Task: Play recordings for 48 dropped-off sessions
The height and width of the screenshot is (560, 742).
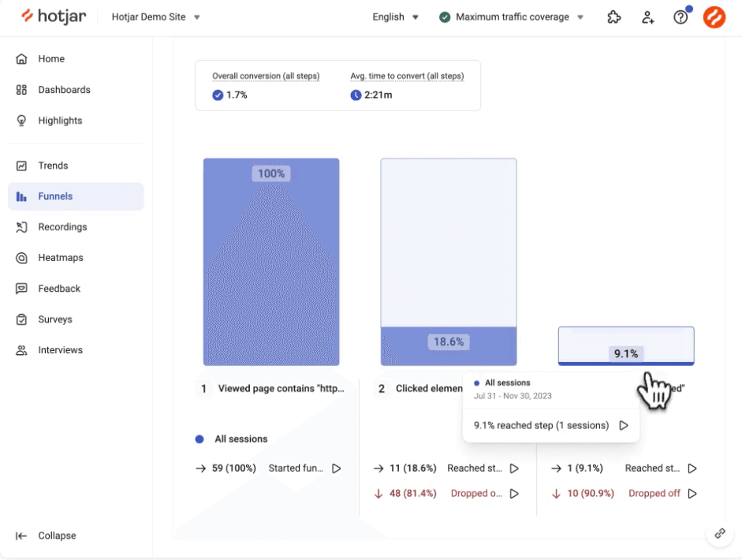Action: coord(514,494)
